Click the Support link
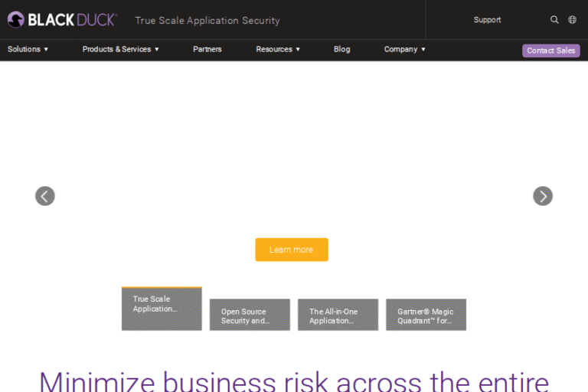This screenshot has height=392, width=588. coord(487,20)
